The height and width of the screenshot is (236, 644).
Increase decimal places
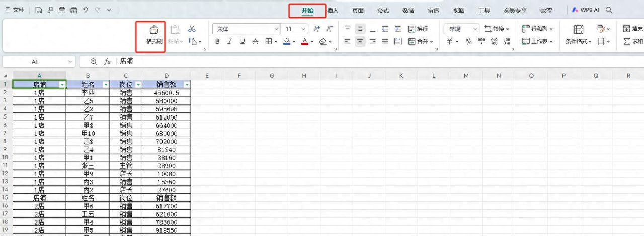(x=494, y=42)
